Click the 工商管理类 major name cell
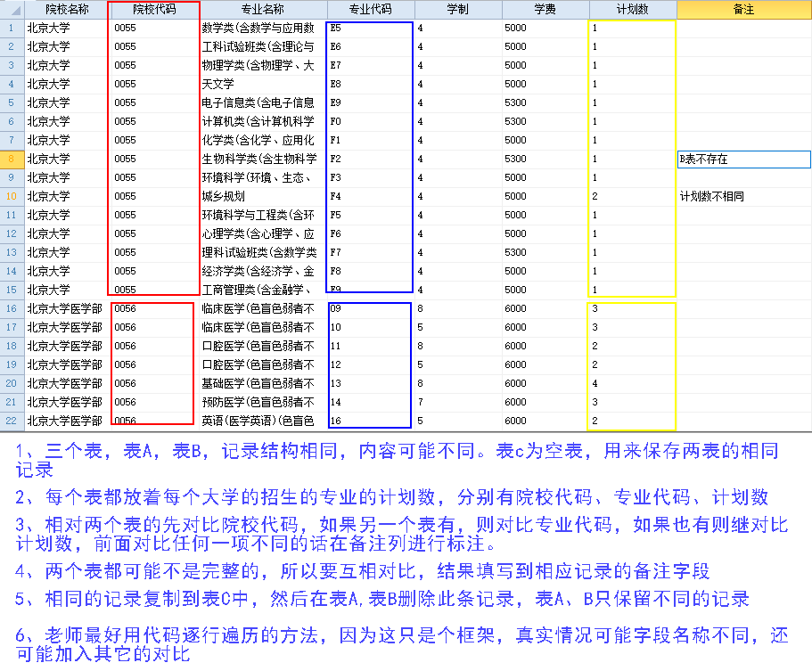 (x=263, y=290)
